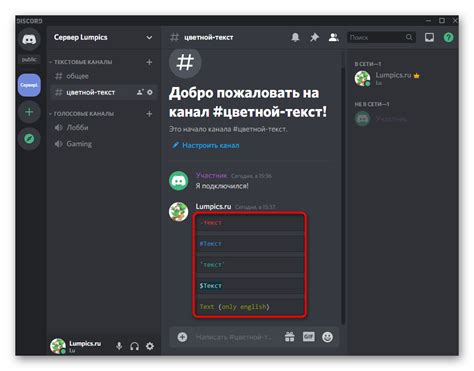Click Lumpics.ru avatar in user panel

pos(58,346)
